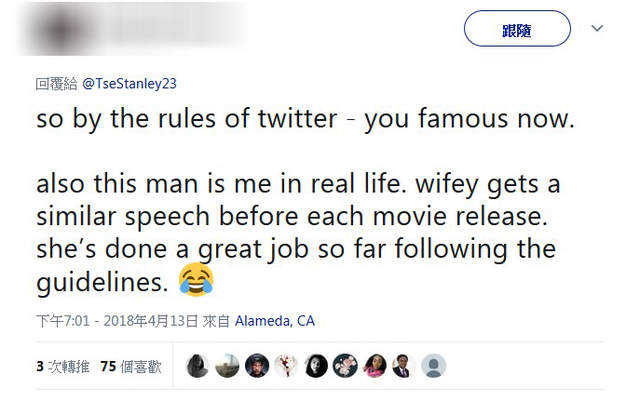Click the second liker avatar

tap(227, 367)
